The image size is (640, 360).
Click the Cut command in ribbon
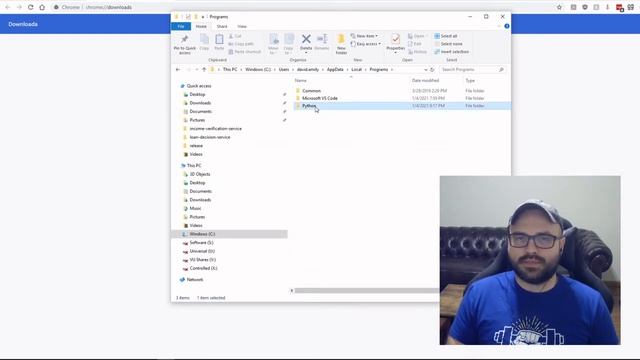click(236, 36)
